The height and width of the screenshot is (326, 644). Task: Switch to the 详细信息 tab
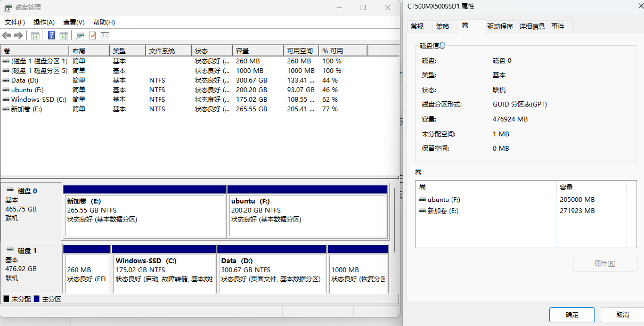pyautogui.click(x=532, y=27)
